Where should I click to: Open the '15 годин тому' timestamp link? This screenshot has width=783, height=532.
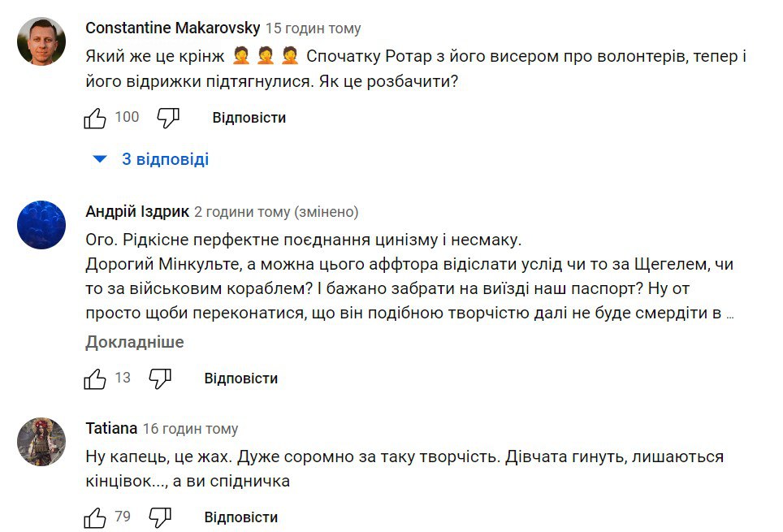tap(313, 28)
